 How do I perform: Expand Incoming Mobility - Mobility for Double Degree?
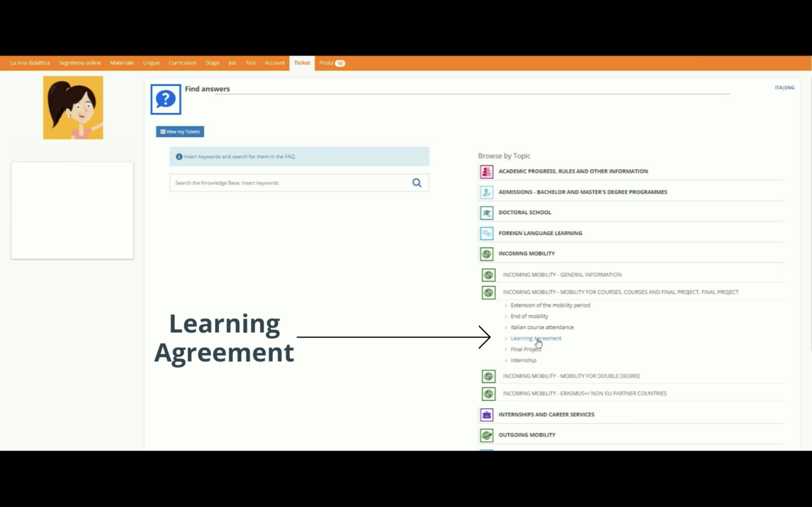[571, 376]
